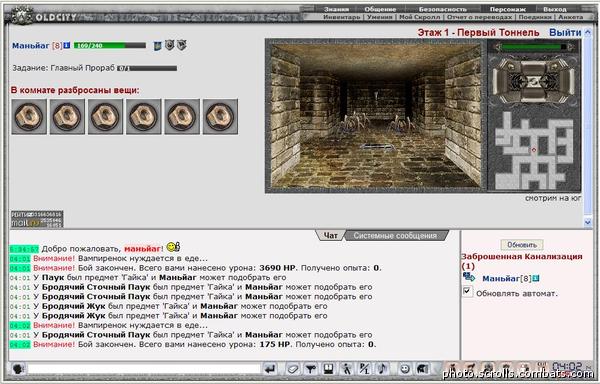The height and width of the screenshot is (384, 600).
Task: Click the Главный Прораб task progress bar
Action: (x=147, y=68)
